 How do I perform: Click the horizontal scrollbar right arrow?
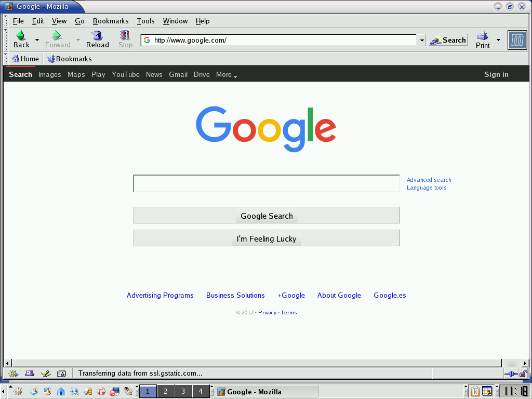tap(525, 363)
